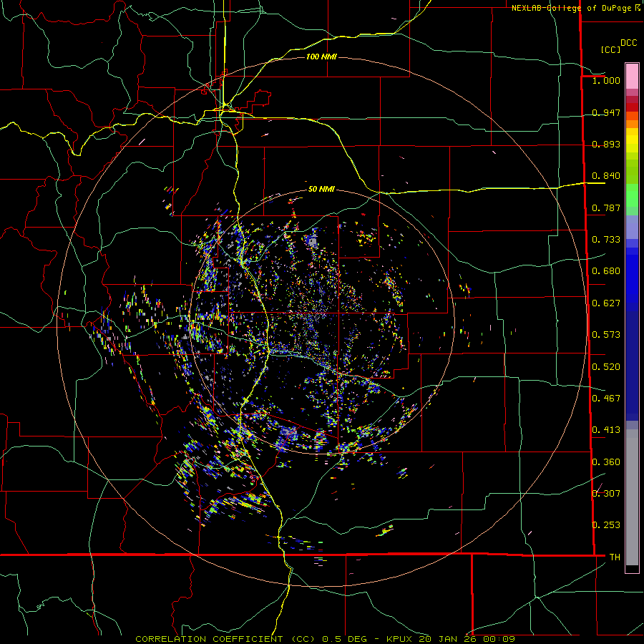The width and height of the screenshot is (644, 644).
Task: Click the 0.627 legend value
Action: pyautogui.click(x=606, y=303)
